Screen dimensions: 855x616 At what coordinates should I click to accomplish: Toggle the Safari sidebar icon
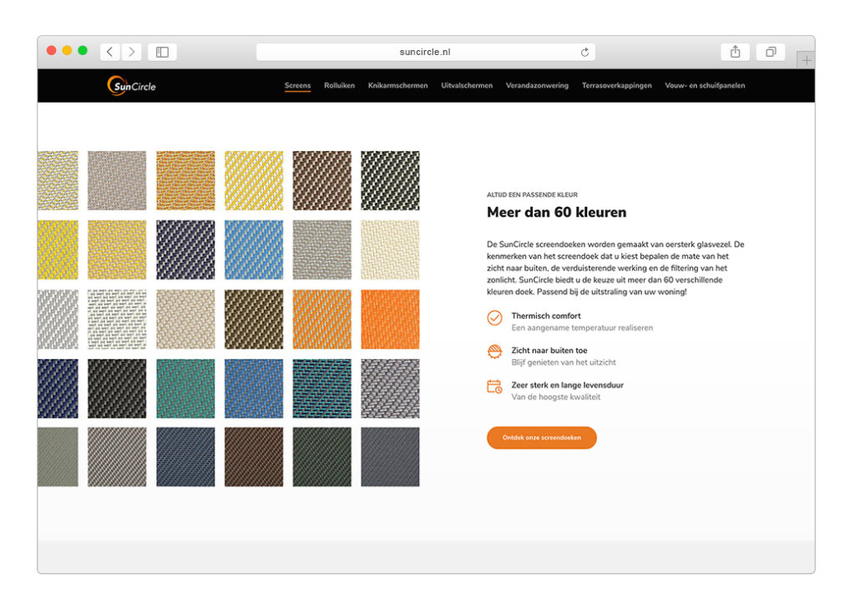pyautogui.click(x=161, y=51)
